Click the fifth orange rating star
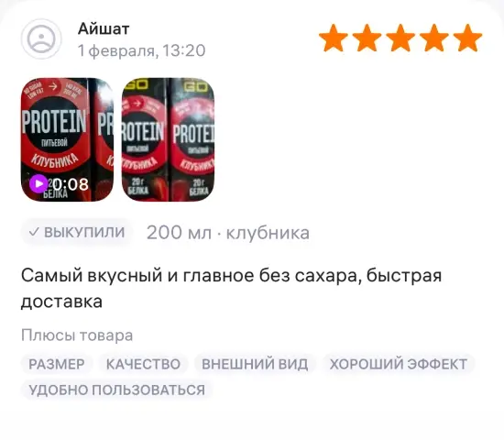 [467, 38]
